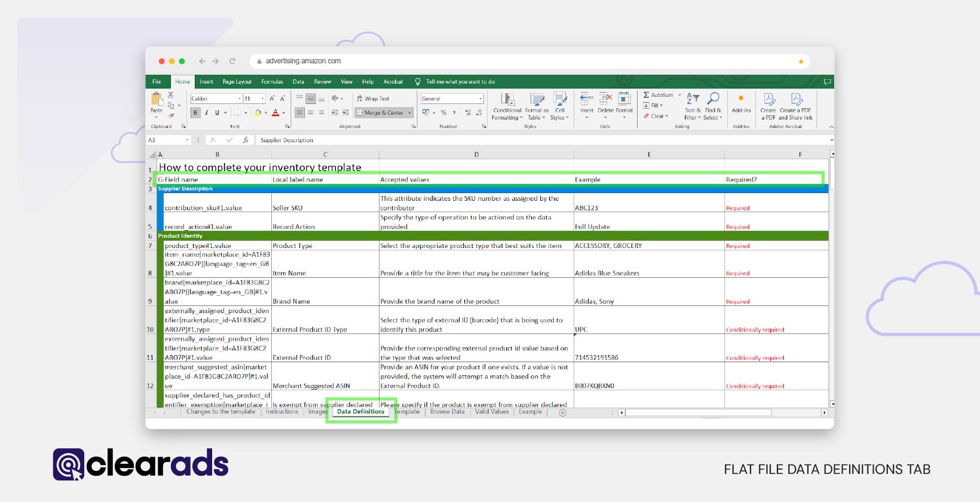Open the Fill Color dropdown arrow
This screenshot has height=502, width=980.
(x=266, y=112)
